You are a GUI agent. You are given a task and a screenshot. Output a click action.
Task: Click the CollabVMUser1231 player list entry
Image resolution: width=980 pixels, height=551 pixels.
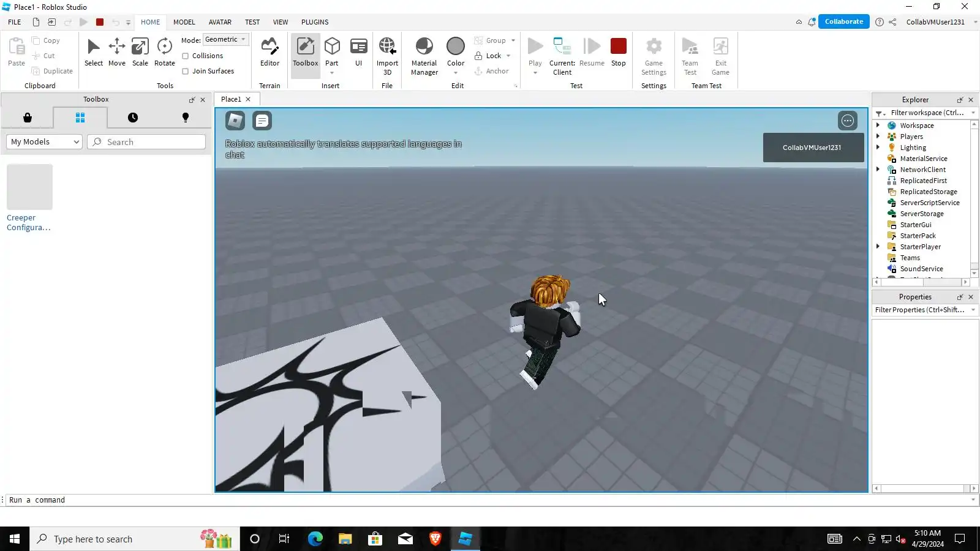pos(813,148)
